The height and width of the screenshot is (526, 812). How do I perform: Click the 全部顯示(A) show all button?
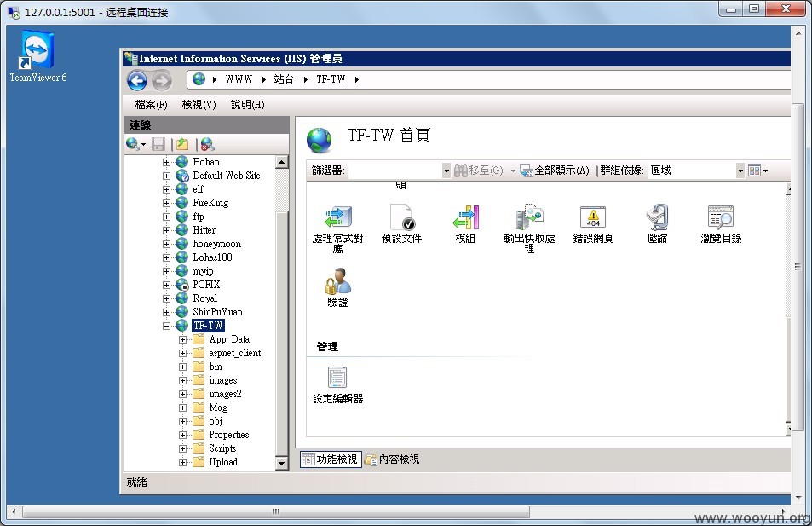click(x=555, y=171)
